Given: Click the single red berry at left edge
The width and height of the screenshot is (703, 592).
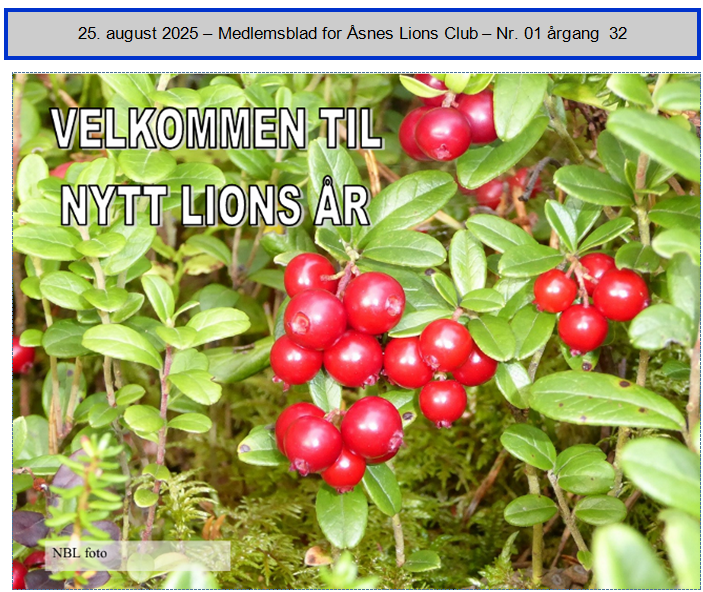Looking at the screenshot, I should tap(23, 355).
